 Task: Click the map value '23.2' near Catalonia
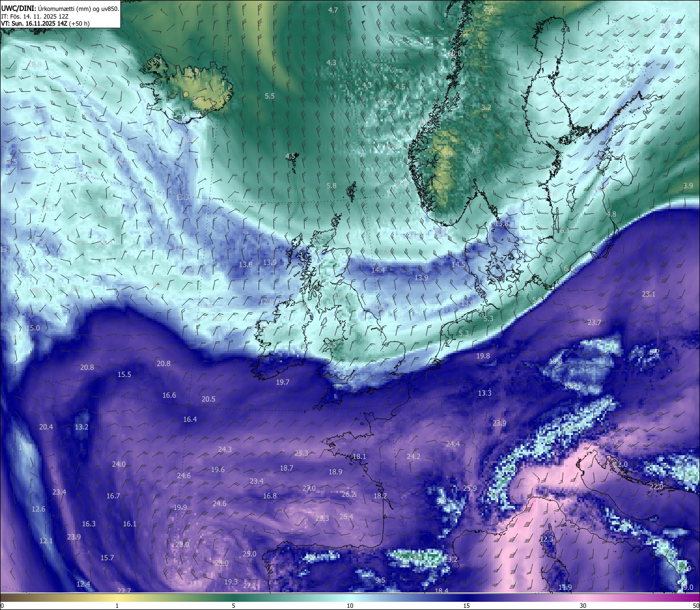(451, 559)
